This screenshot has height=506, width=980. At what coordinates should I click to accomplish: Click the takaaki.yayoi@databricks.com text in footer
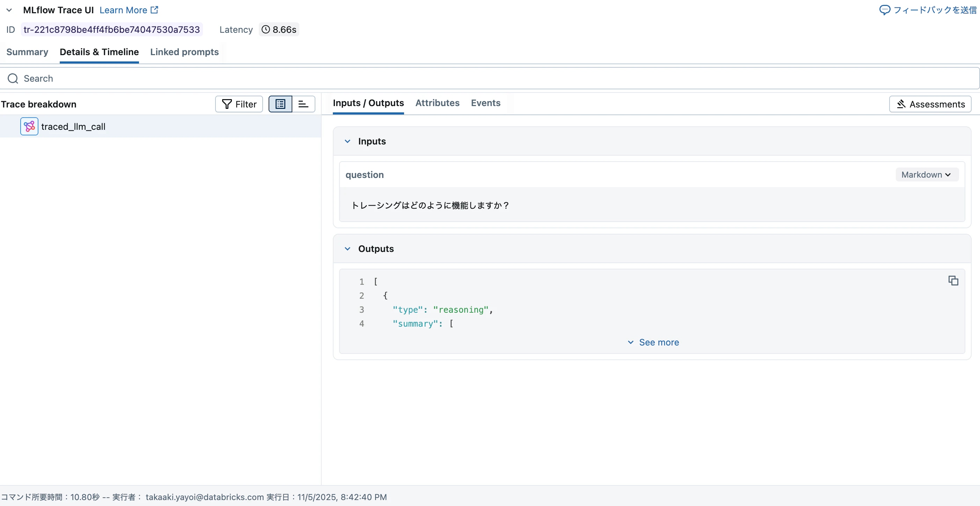[x=205, y=497]
